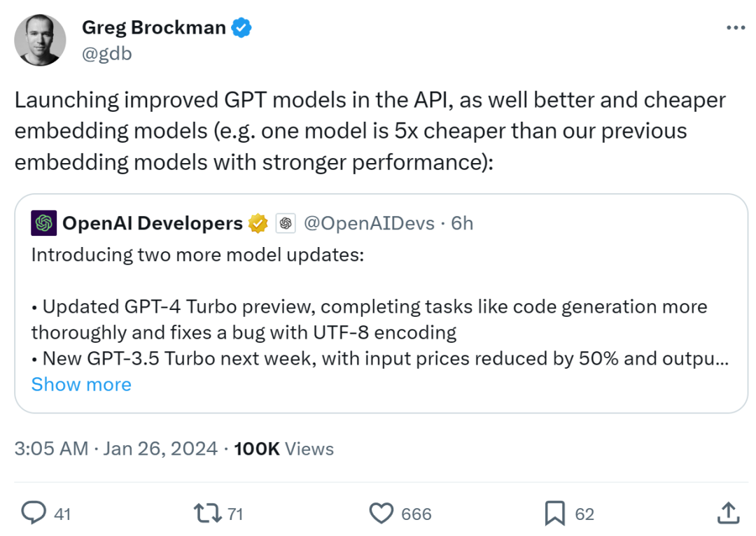Open the quoted tweet about model updates
Screen dimensions: 756x536
click(378, 308)
